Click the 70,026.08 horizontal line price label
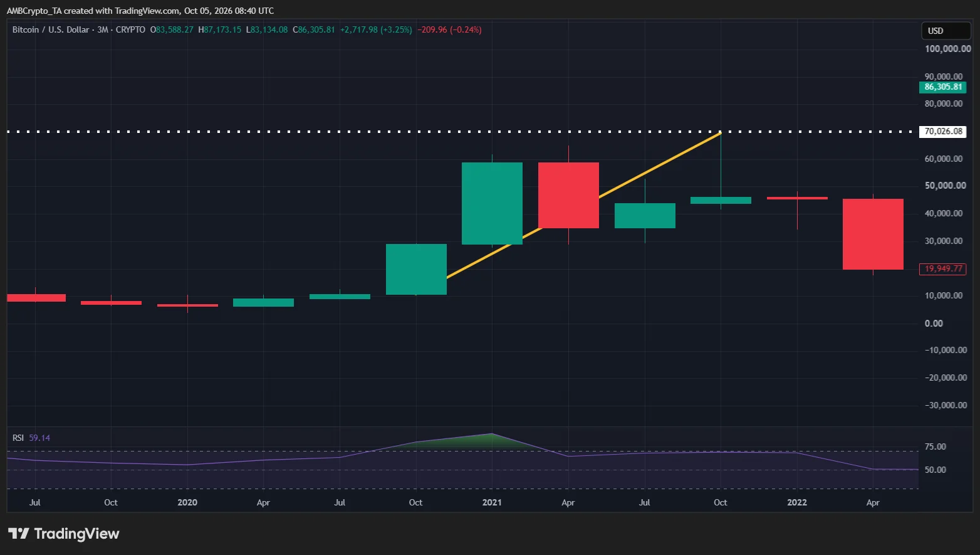Viewport: 980px width, 555px height. tap(943, 132)
